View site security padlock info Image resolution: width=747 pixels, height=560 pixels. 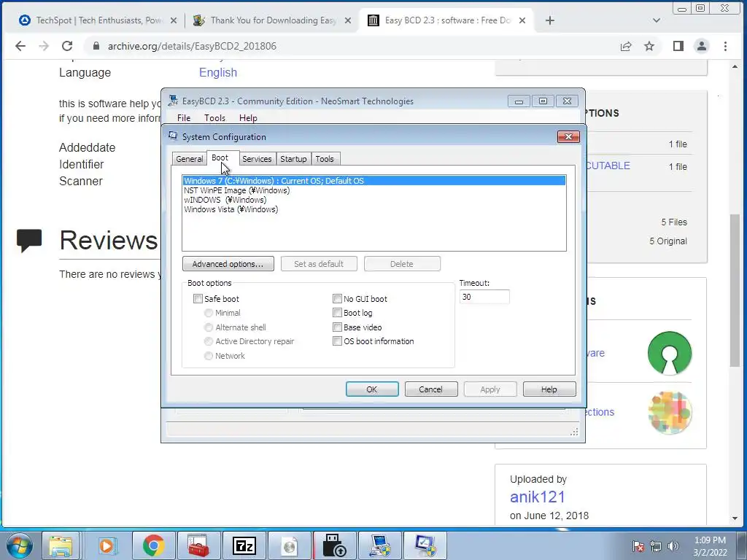pos(96,46)
